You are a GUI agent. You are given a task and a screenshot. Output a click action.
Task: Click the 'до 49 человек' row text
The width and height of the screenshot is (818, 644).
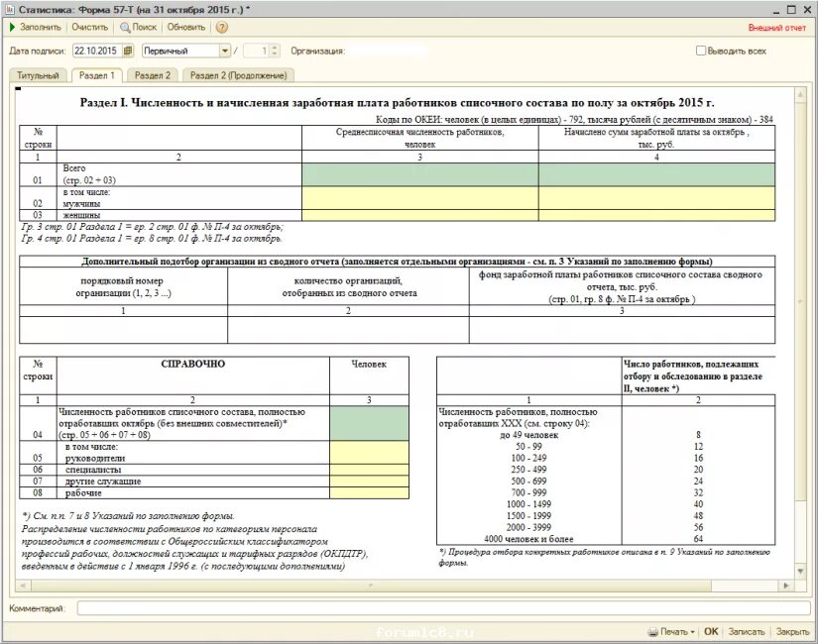pos(528,435)
